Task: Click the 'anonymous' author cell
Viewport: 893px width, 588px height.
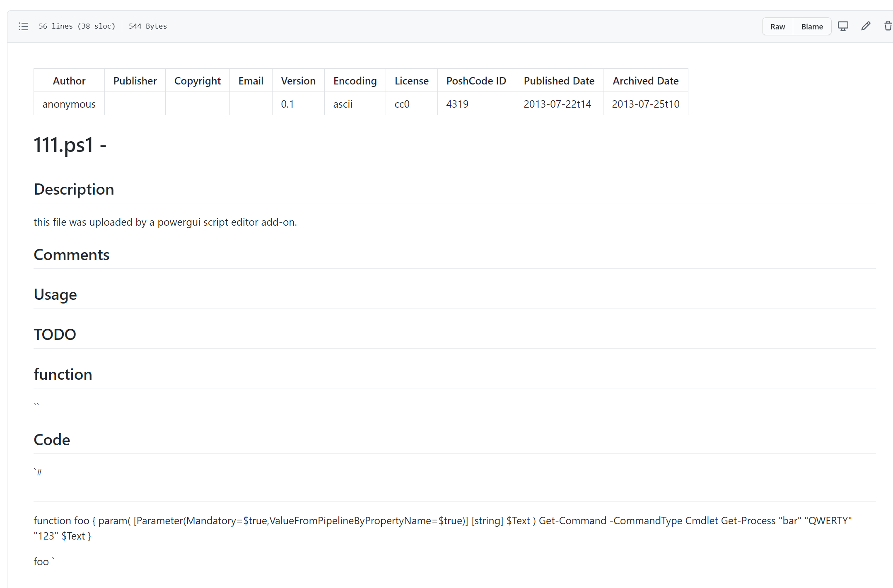Action: [x=69, y=104]
